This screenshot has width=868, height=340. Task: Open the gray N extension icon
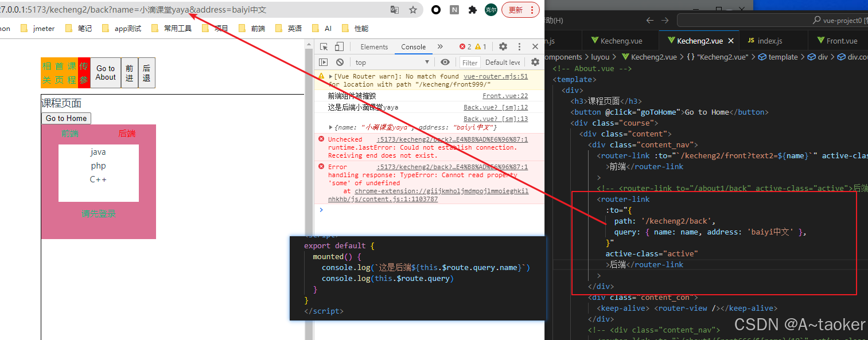pos(454,10)
